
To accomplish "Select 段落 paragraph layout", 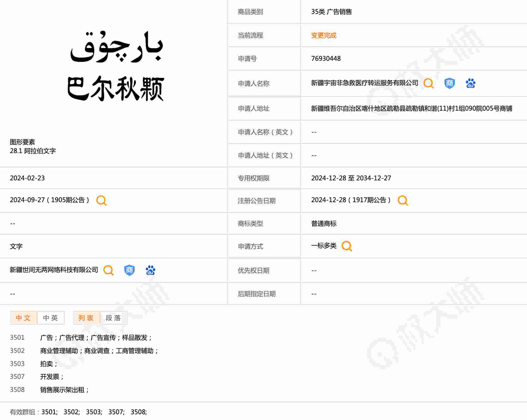I will [113, 318].
